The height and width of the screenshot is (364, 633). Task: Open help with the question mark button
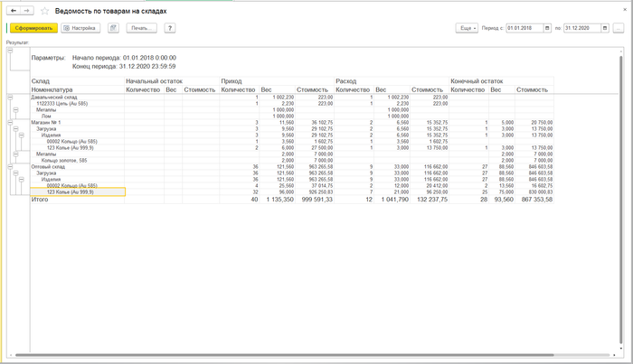(169, 28)
